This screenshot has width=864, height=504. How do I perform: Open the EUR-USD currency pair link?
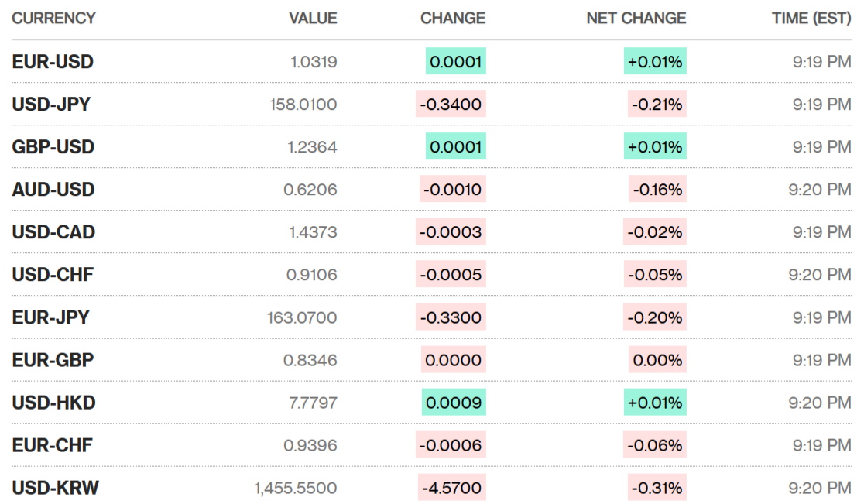point(53,62)
